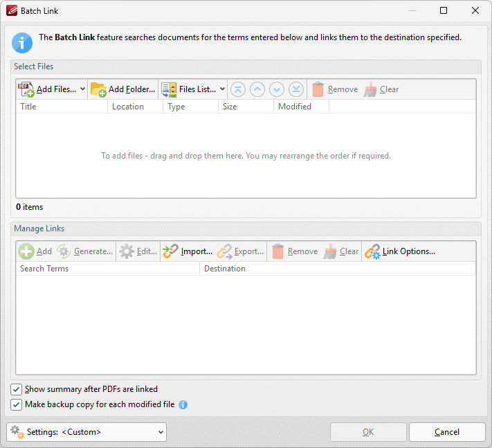Click Remove in Select Files toolbar
Screen dimensions: 492x448
pos(334,89)
